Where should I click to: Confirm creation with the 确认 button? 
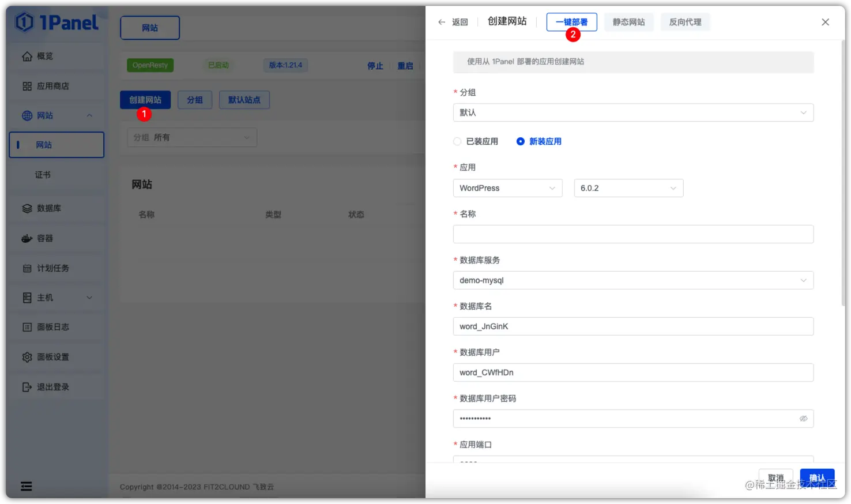coord(817,477)
